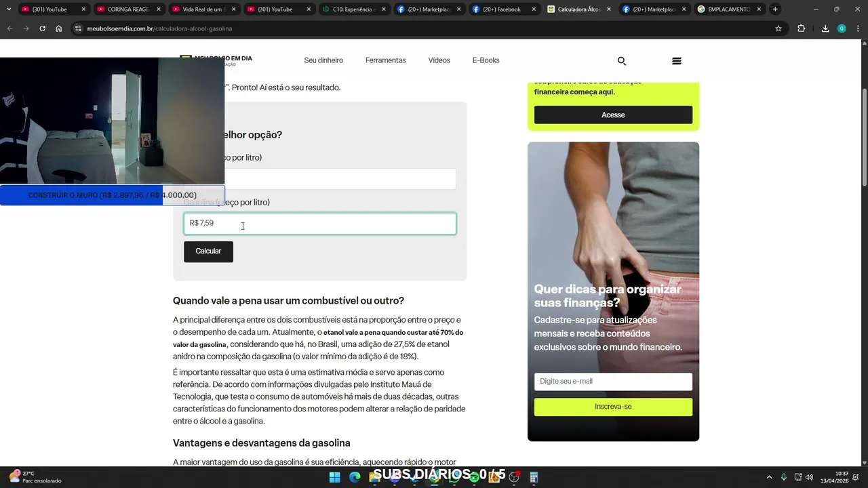
Task: Open volume control in system tray
Action: [x=809, y=477]
